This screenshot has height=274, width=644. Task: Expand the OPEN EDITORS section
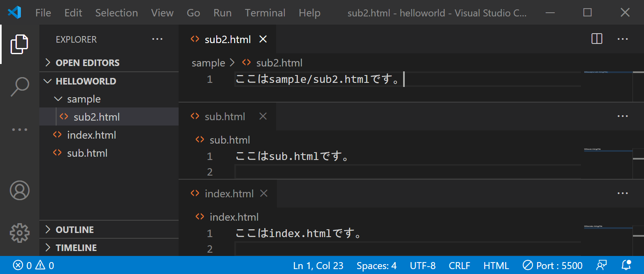pos(87,63)
